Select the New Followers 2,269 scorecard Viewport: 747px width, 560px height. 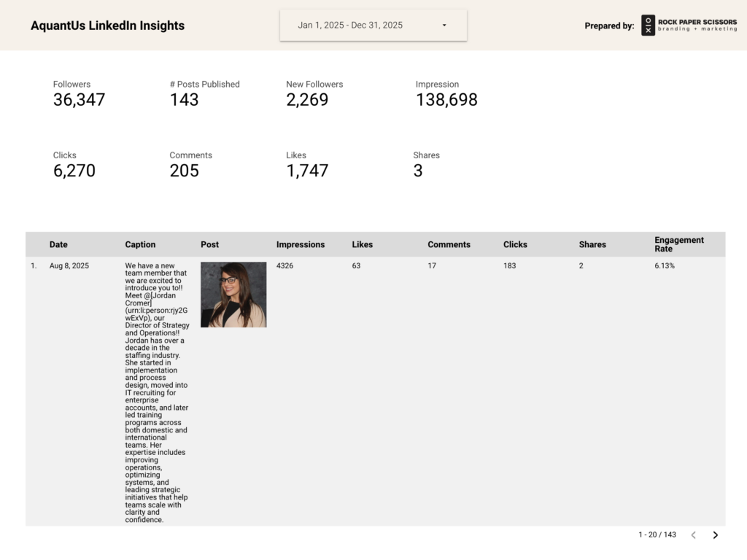coord(314,94)
